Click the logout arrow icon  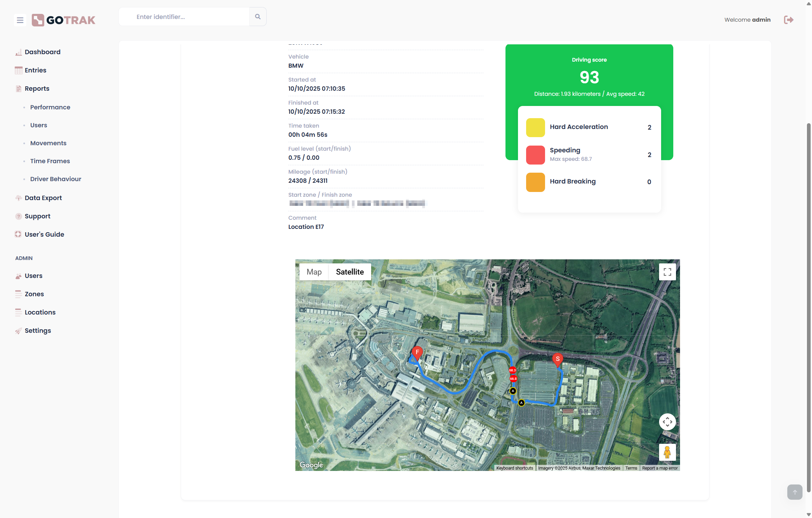click(789, 20)
